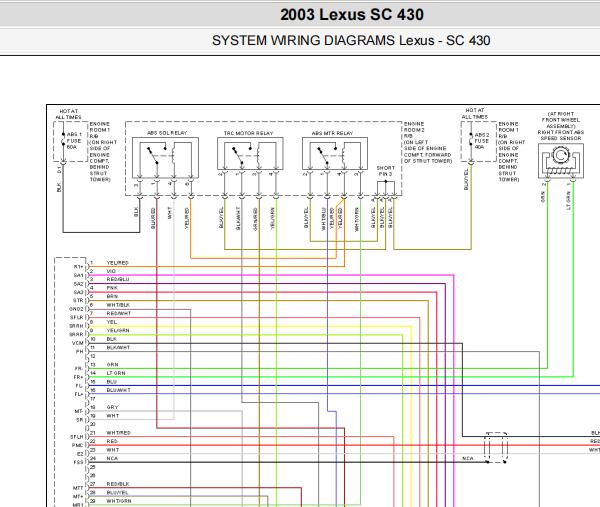Select the BLK wire label at pin 10
The height and width of the screenshot is (507, 600).
pyautogui.click(x=111, y=339)
